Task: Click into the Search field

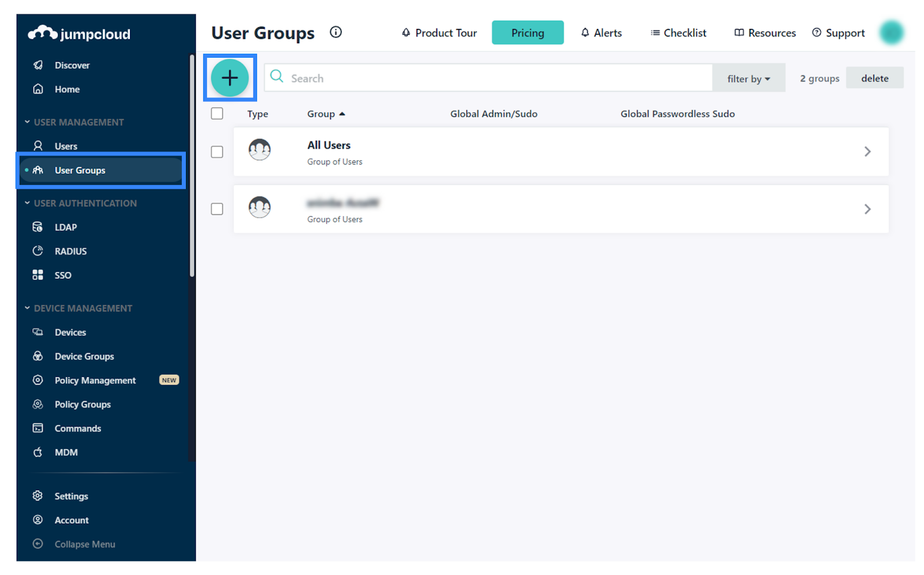Action: (488, 78)
